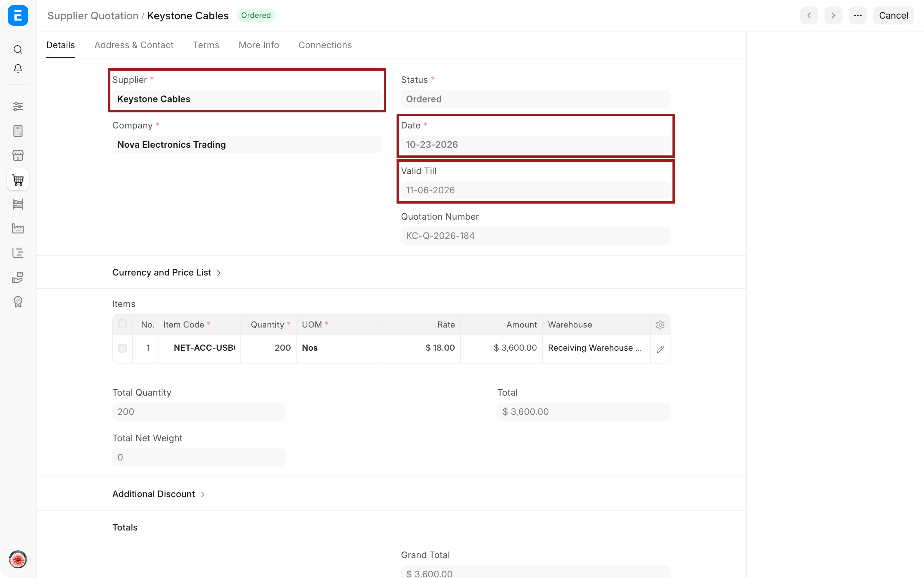The width and height of the screenshot is (924, 578).
Task: Open items table settings gear
Action: tap(660, 325)
